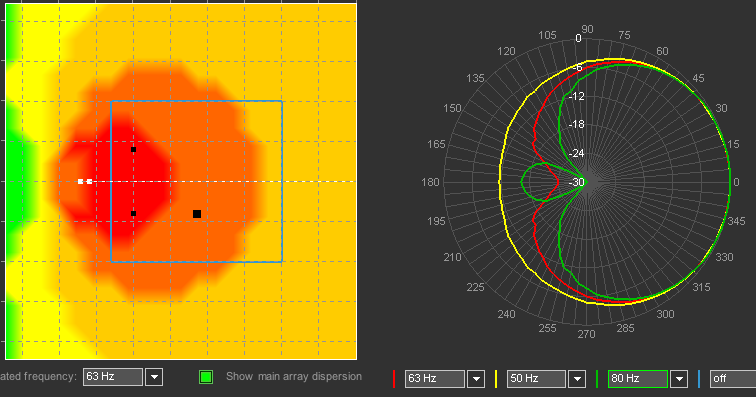Screen dimensions: 756x397
Task: Click the yellow trace color indicator
Action: point(496,379)
